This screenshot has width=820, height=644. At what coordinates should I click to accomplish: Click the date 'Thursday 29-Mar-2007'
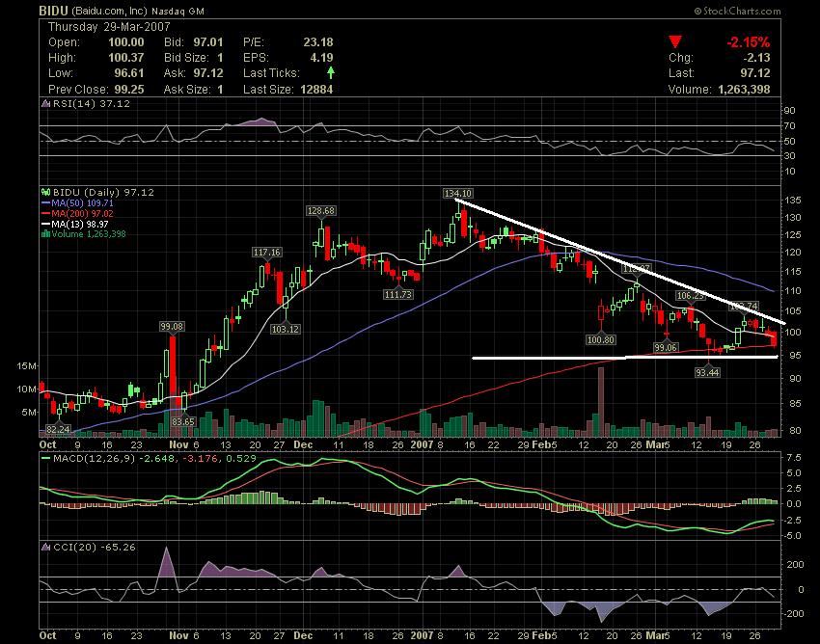109,27
